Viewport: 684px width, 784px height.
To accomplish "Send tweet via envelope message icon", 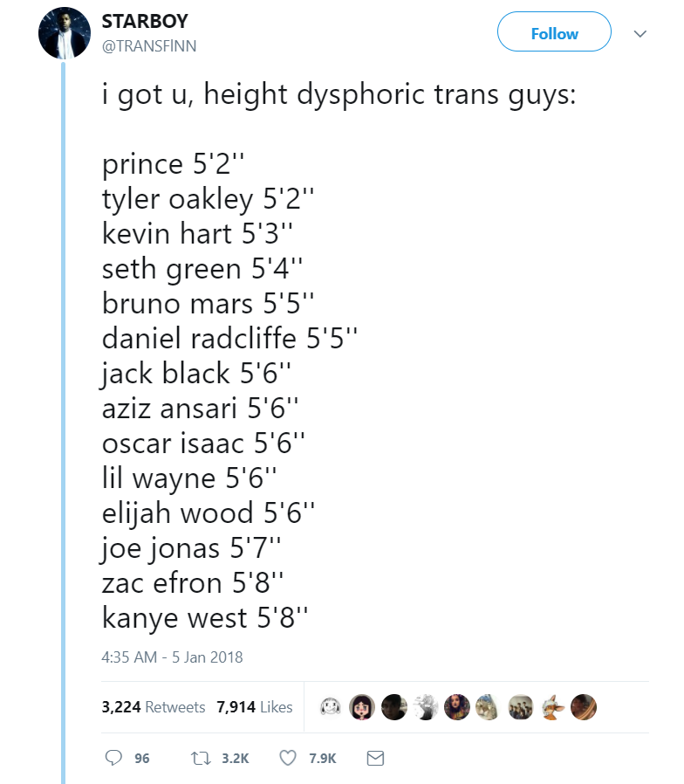I will 375,759.
